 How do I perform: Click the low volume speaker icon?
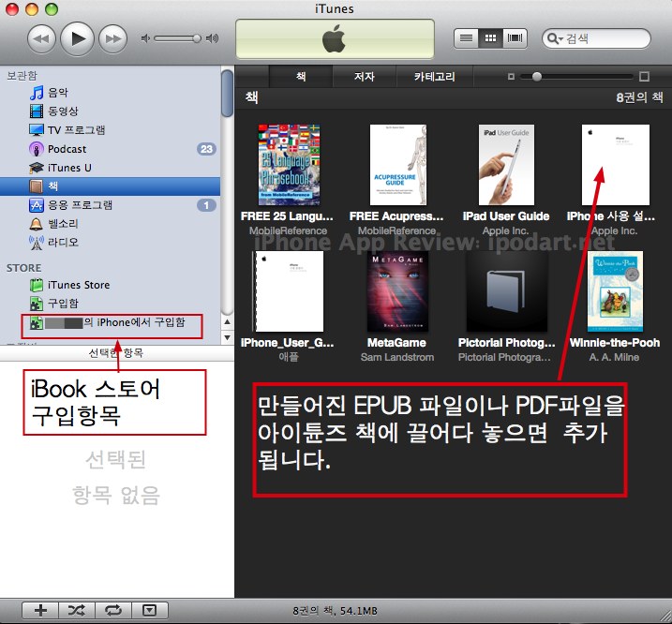[x=145, y=38]
